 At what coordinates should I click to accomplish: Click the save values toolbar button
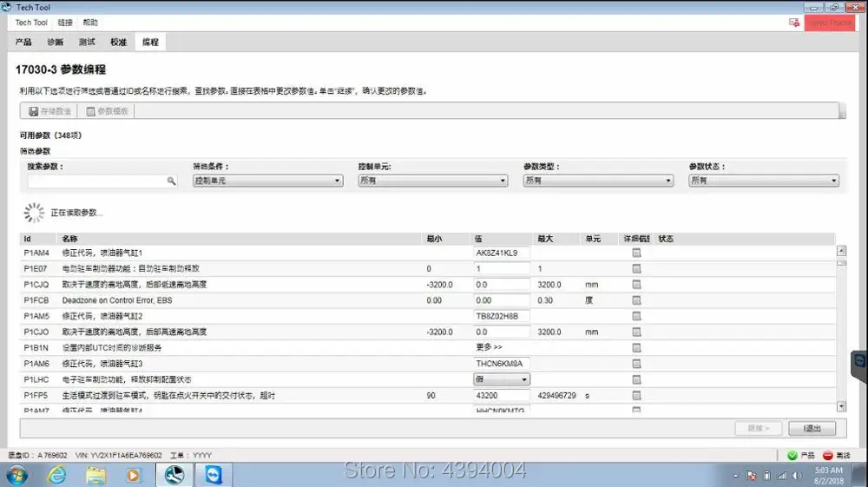click(x=49, y=111)
